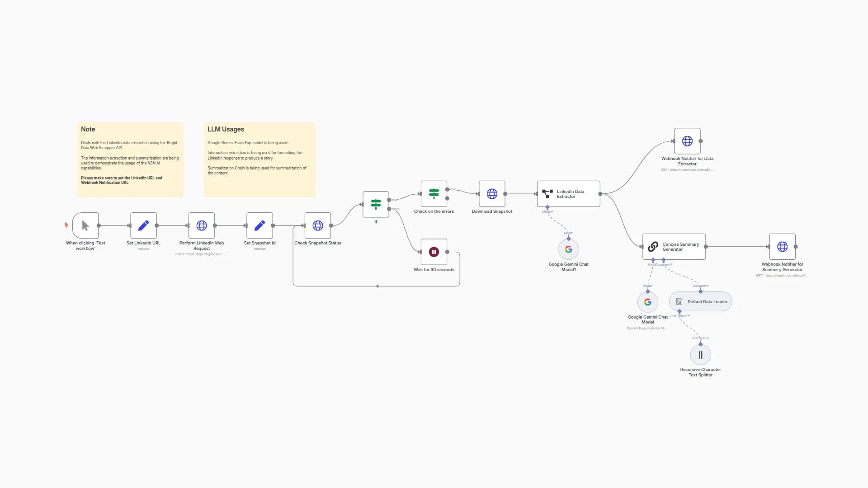Select the Recursive Character Text Splitter node
The image size is (868, 488).
tap(701, 355)
